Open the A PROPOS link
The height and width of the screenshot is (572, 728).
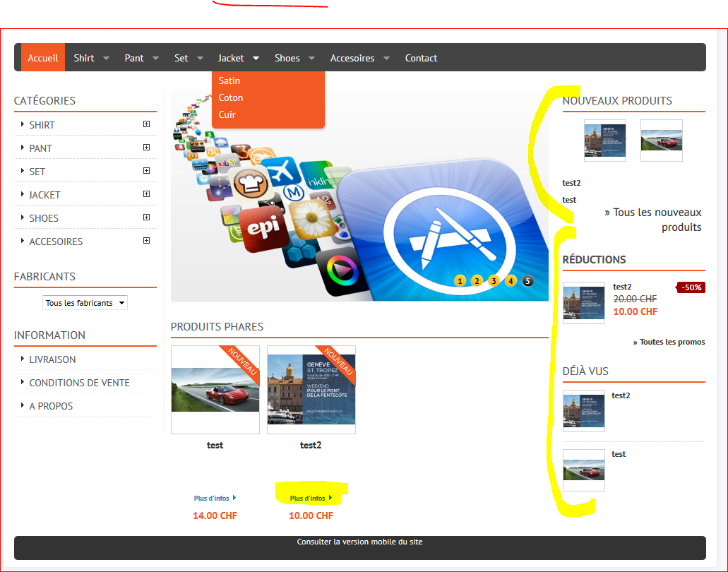[x=51, y=406]
